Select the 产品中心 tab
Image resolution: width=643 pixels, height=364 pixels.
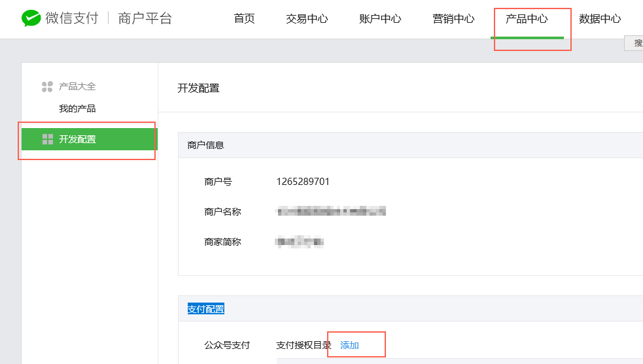coord(527,19)
